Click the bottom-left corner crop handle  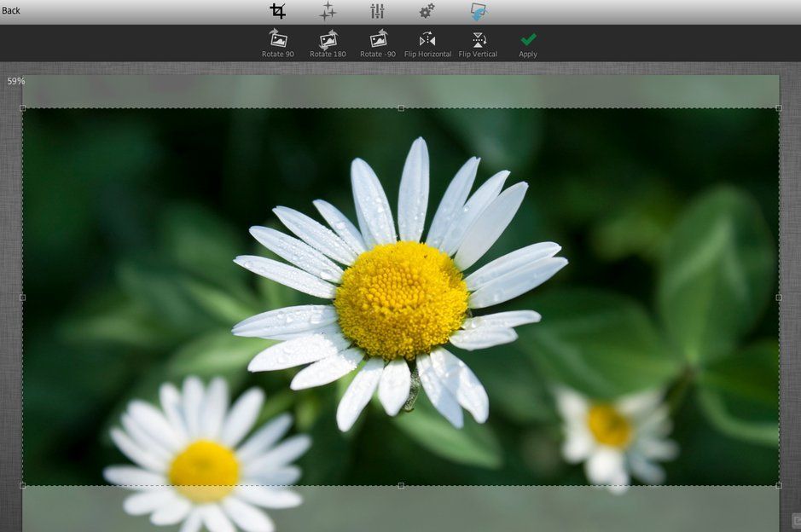tap(22, 486)
